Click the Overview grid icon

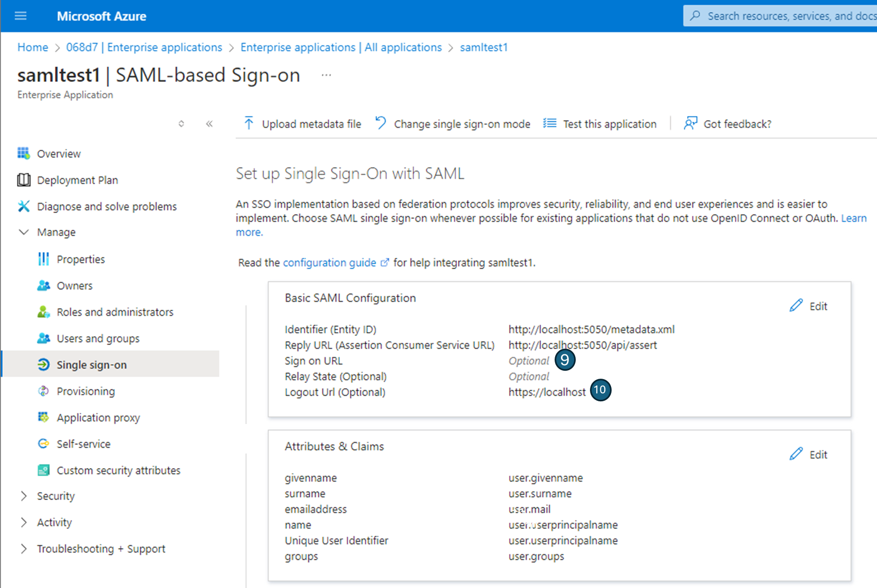24,153
